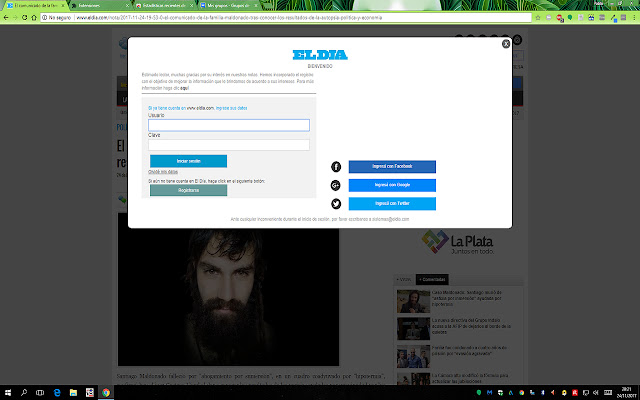This screenshot has width=640, height=400.
Task: Click the Usuario input field
Action: point(229,125)
